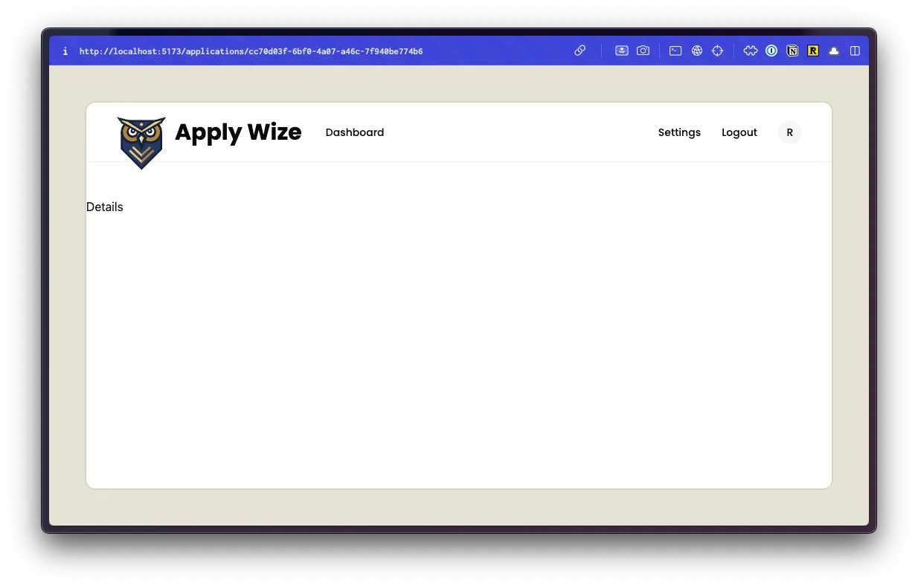Click the yellow R extension icon
Viewport: 918px width, 588px height.
813,51
